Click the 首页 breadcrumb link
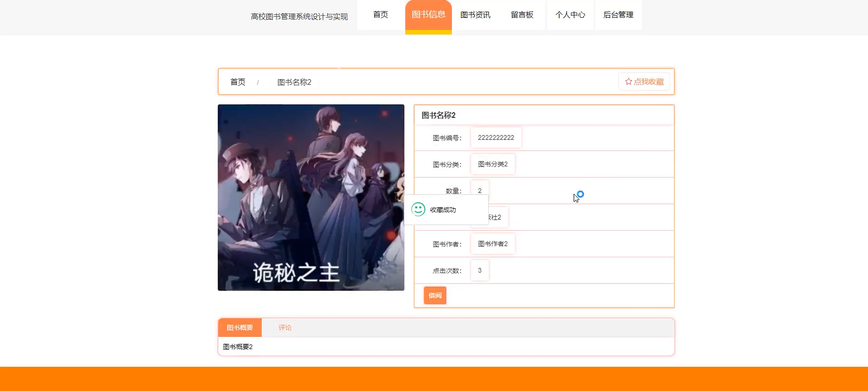868x391 pixels. pyautogui.click(x=238, y=82)
